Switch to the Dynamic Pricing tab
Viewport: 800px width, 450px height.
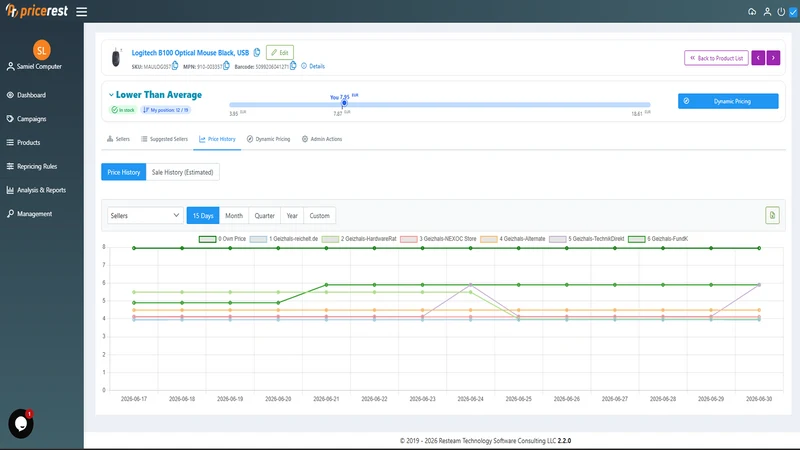(268, 139)
